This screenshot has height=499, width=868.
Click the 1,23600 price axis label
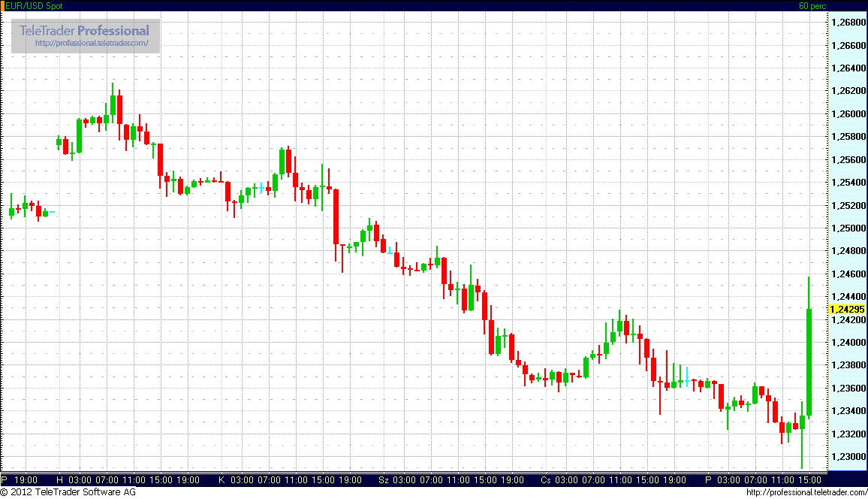pyautogui.click(x=848, y=389)
